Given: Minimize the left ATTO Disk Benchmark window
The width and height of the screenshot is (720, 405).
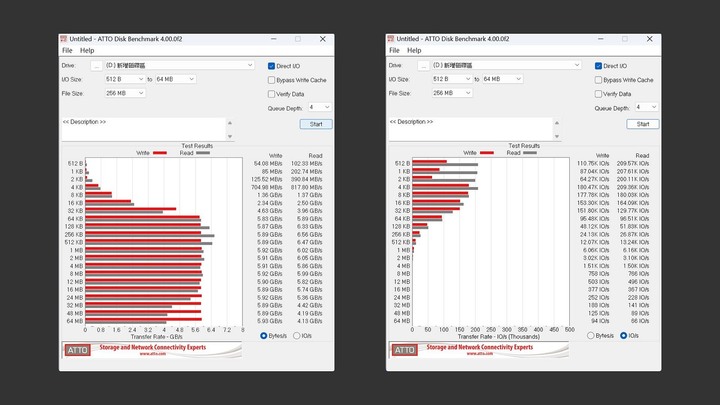Looking at the screenshot, I should click(274, 39).
